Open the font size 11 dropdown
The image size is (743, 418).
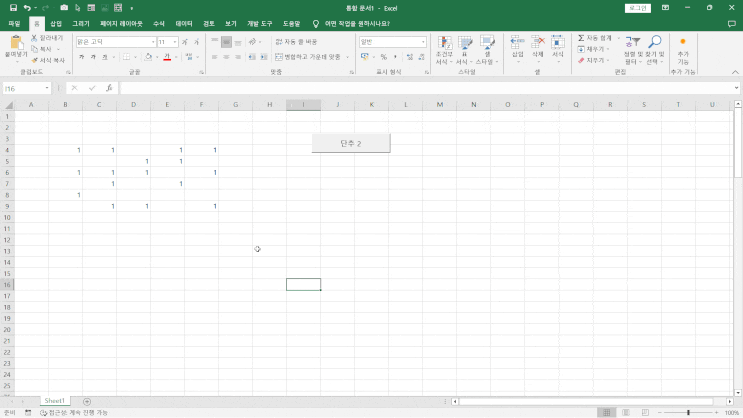pyautogui.click(x=175, y=42)
